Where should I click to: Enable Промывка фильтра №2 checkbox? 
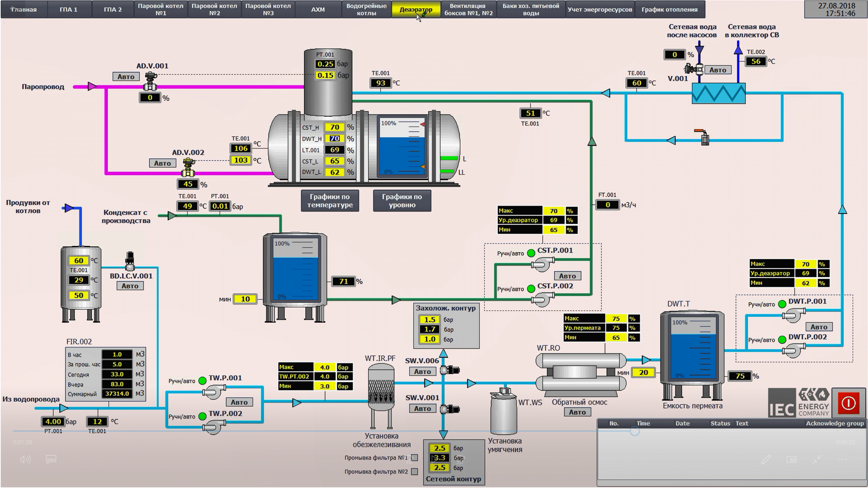[414, 472]
